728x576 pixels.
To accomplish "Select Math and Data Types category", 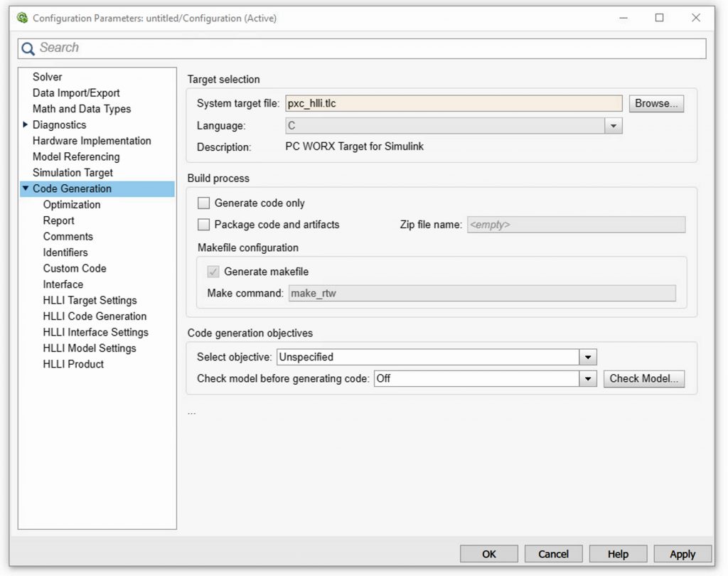I will pos(81,109).
